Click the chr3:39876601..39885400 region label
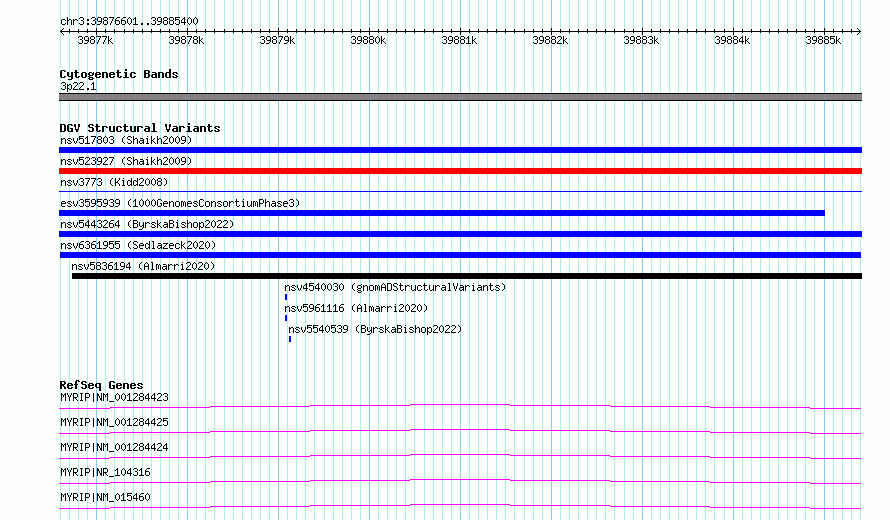The height and width of the screenshot is (520, 890). [x=129, y=22]
